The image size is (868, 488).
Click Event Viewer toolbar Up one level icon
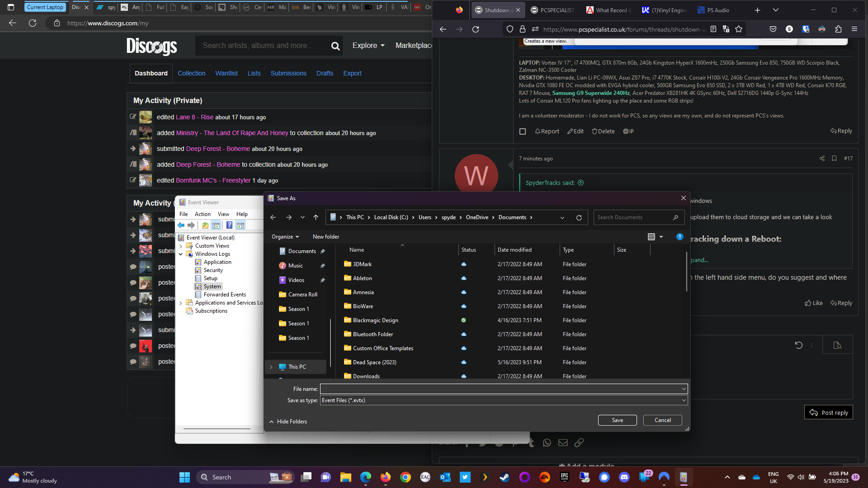coord(205,225)
